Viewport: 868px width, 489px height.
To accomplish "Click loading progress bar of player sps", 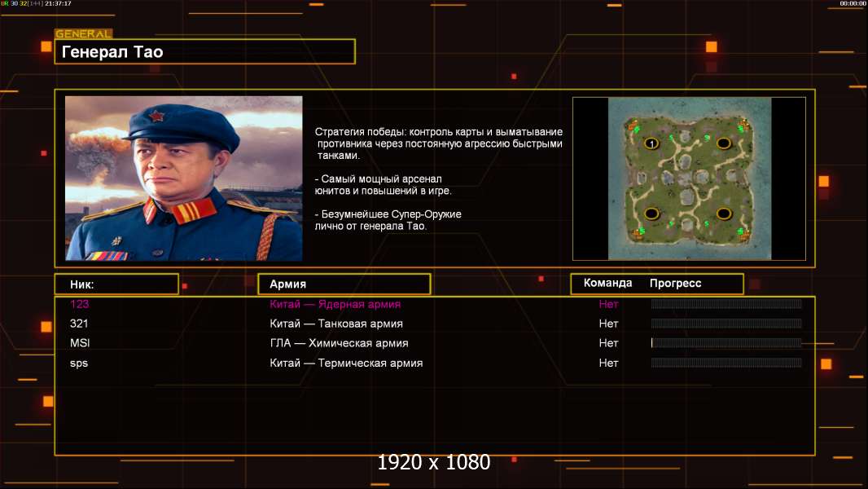I will tap(726, 363).
